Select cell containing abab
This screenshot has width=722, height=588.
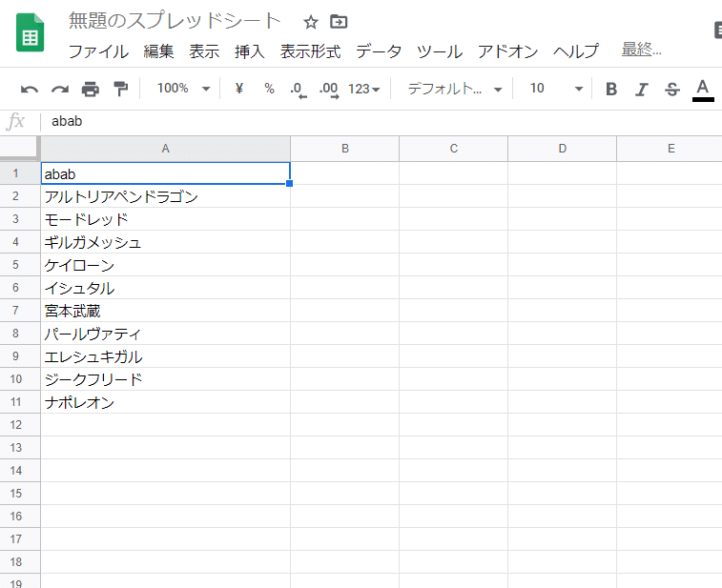[166, 173]
